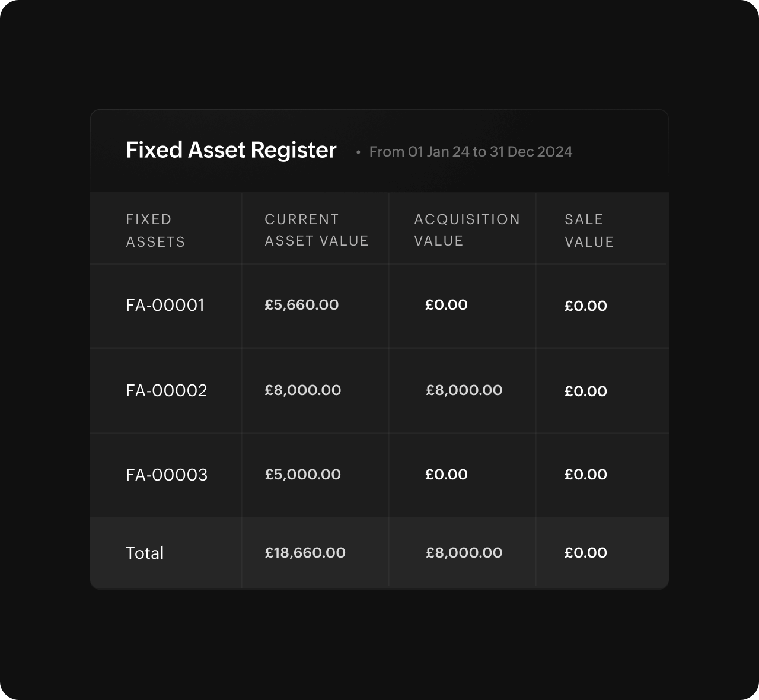Open asset FA-00002

coord(167,390)
